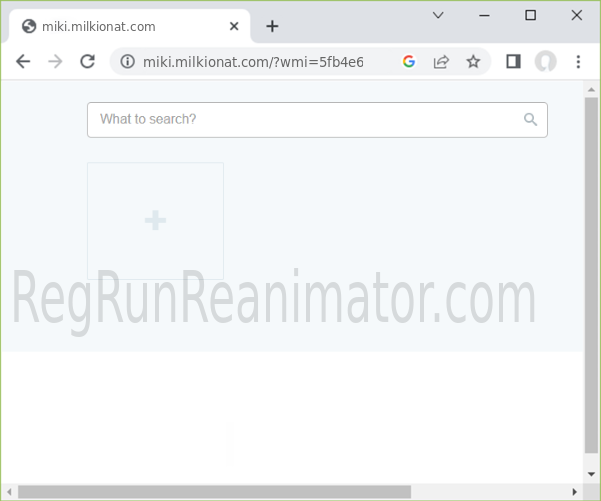601x501 pixels.
Task: Click the forward navigation arrow
Action: (x=55, y=62)
